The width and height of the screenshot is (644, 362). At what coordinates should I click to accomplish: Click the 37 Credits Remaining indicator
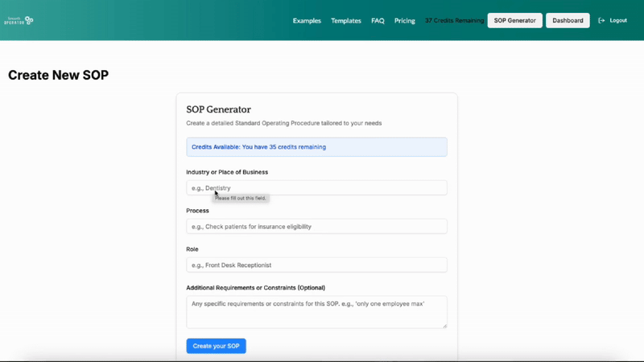[454, 21]
